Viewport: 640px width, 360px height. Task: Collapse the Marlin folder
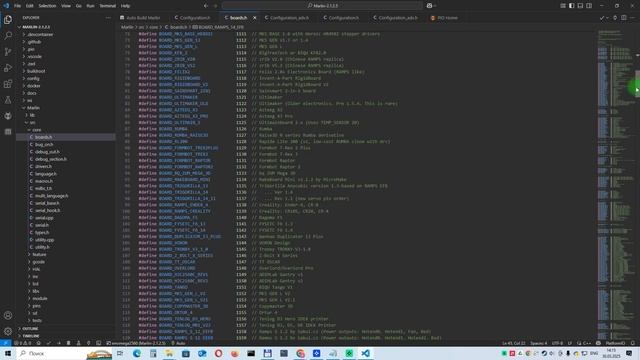[x=33, y=108]
